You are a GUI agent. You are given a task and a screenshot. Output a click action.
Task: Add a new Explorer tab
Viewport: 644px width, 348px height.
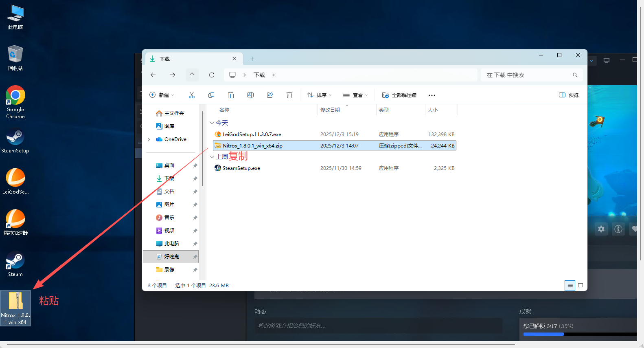tap(252, 59)
